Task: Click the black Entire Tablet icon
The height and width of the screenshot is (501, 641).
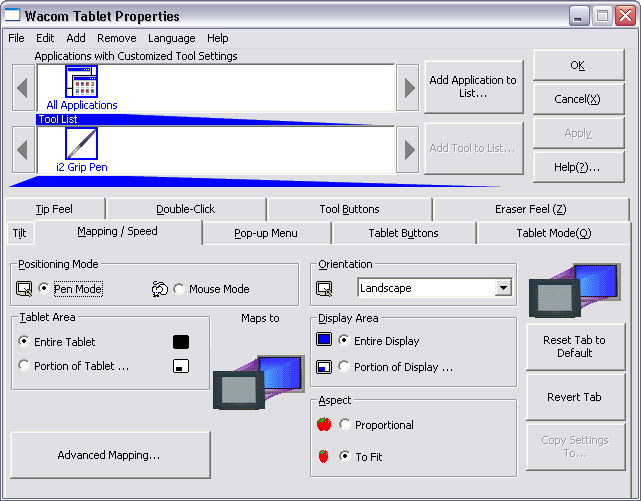Action: point(181,342)
